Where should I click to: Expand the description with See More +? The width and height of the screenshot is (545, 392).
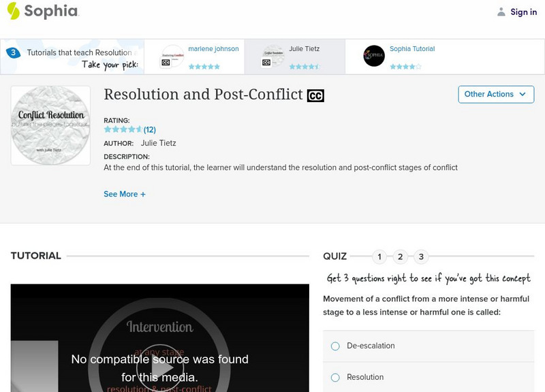tap(125, 194)
